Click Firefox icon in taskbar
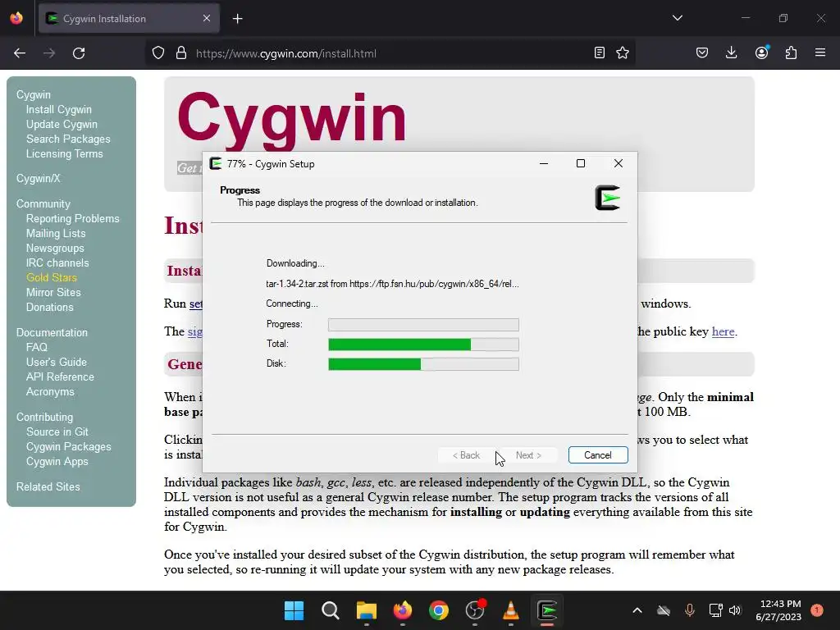The image size is (840, 630). pos(402,610)
